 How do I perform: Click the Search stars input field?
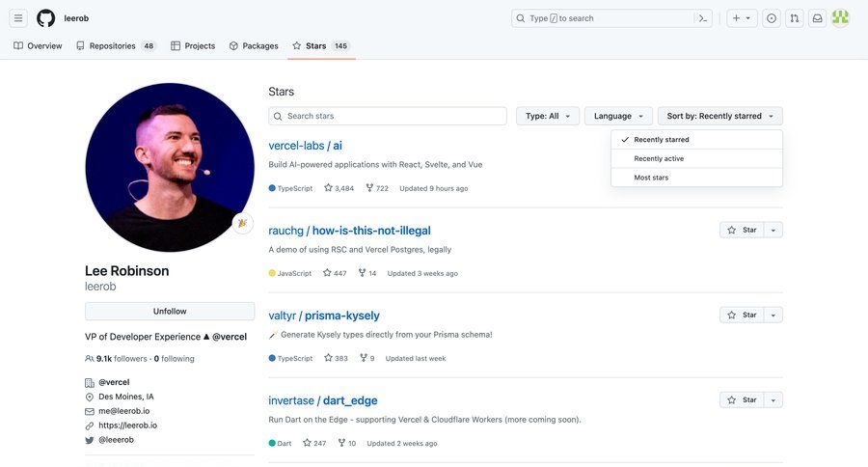tap(388, 116)
